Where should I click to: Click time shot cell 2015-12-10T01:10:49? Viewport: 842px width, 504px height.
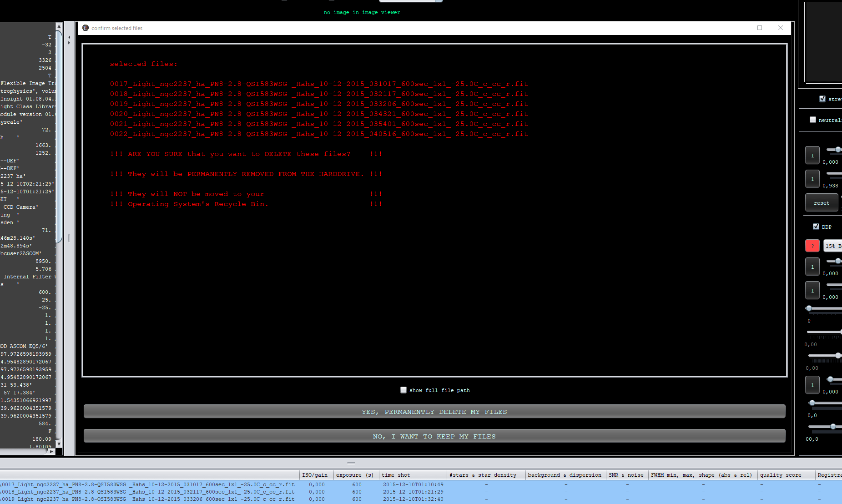[x=413, y=484]
